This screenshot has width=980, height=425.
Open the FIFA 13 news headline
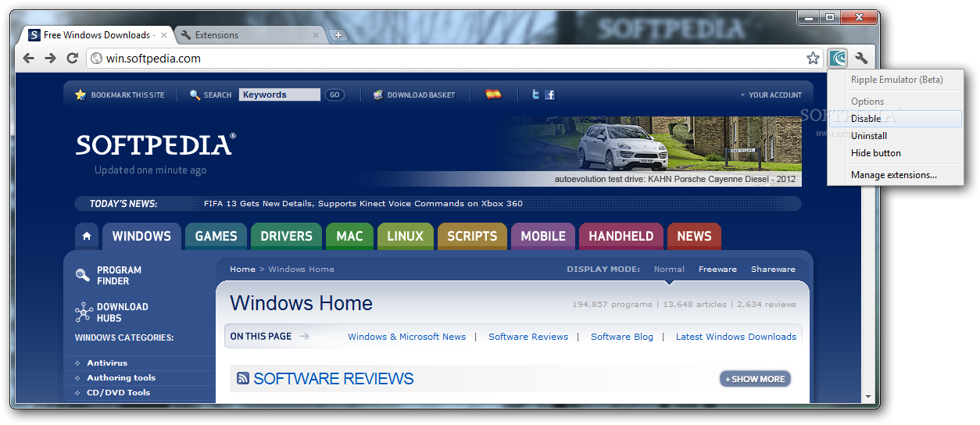click(363, 204)
